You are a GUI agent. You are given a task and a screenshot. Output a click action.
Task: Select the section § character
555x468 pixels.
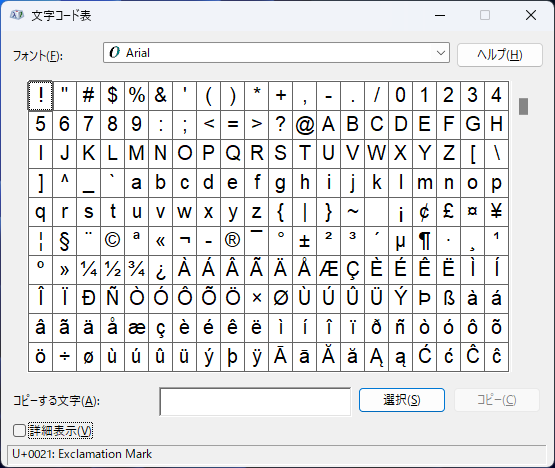[64, 241]
